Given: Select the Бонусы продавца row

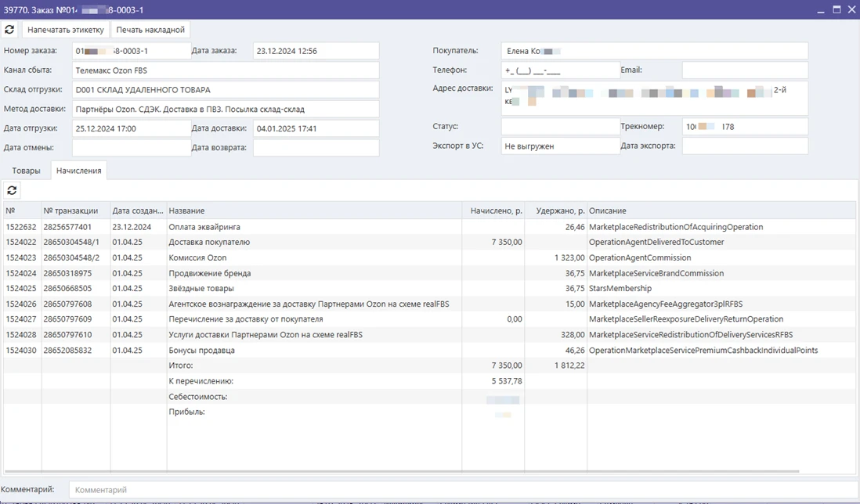Looking at the screenshot, I should (x=235, y=350).
